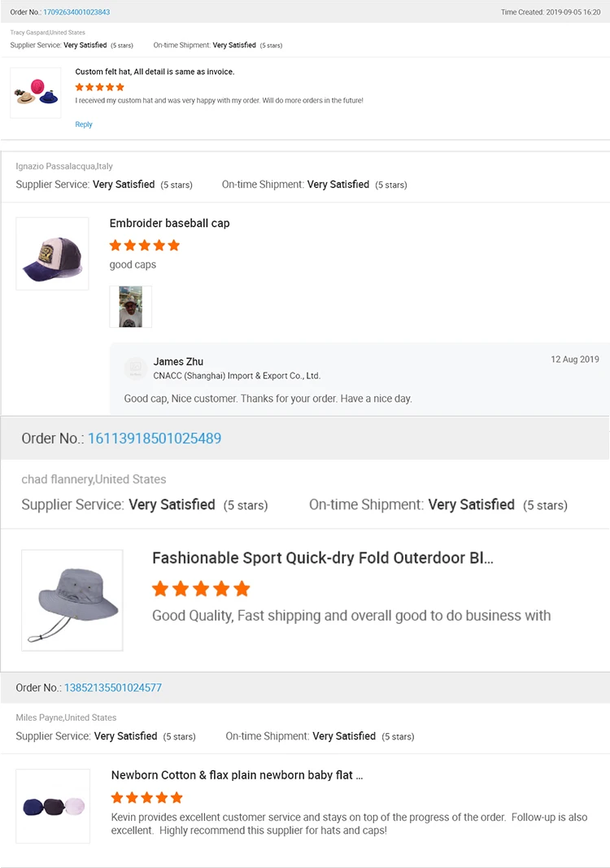Click the star rating on Miles Payne's review
The height and width of the screenshot is (868, 610).
point(147,797)
